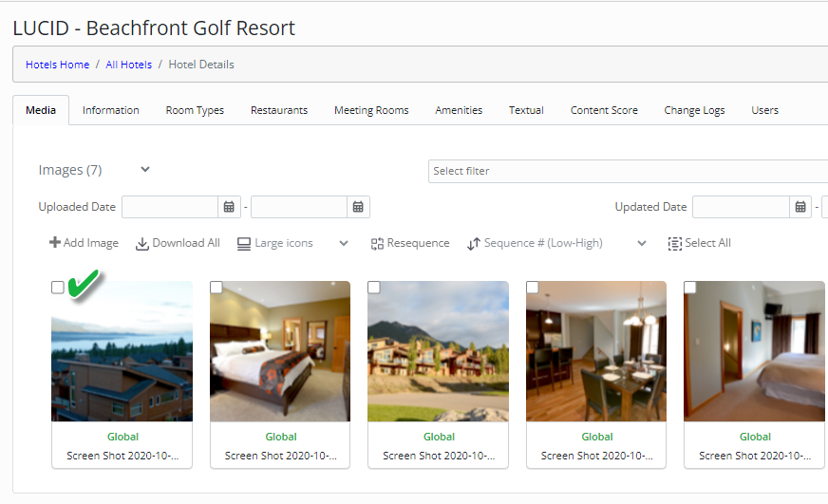Image resolution: width=828 pixels, height=504 pixels.
Task: Open the Content Score tab
Action: pyautogui.click(x=604, y=110)
